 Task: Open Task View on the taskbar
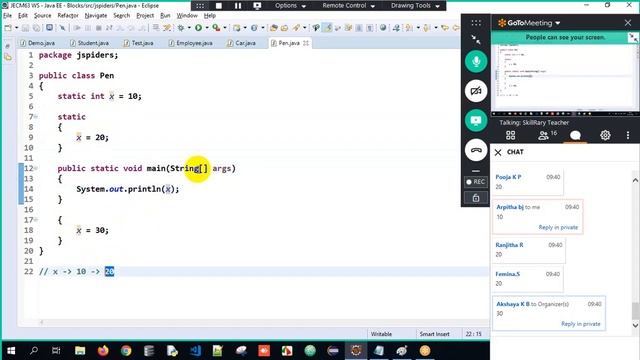56,351
